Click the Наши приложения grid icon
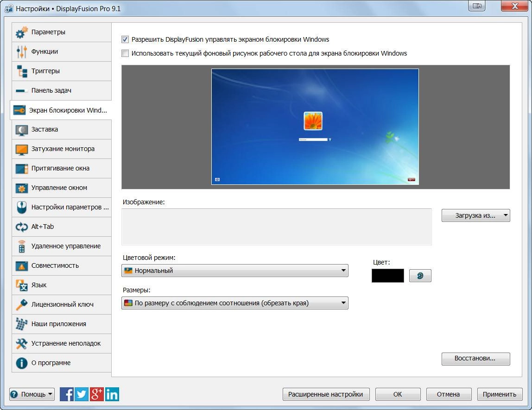This screenshot has width=532, height=410. (x=21, y=324)
